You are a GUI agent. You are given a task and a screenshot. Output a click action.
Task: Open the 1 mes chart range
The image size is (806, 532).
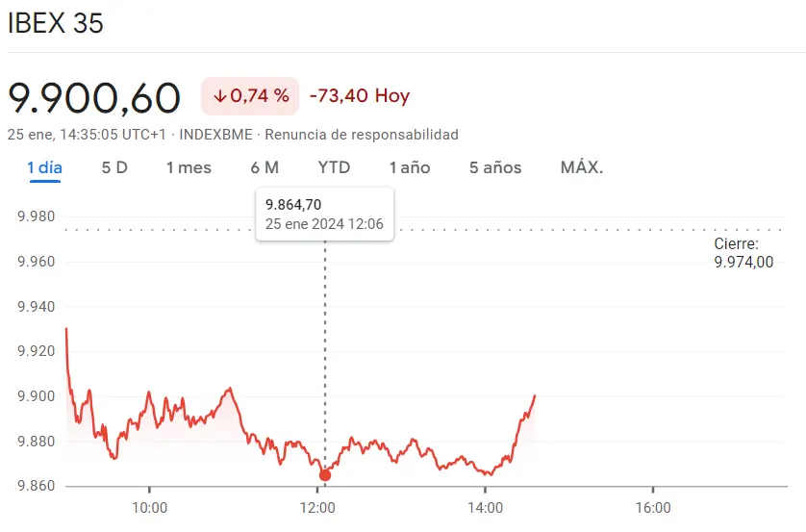click(189, 167)
